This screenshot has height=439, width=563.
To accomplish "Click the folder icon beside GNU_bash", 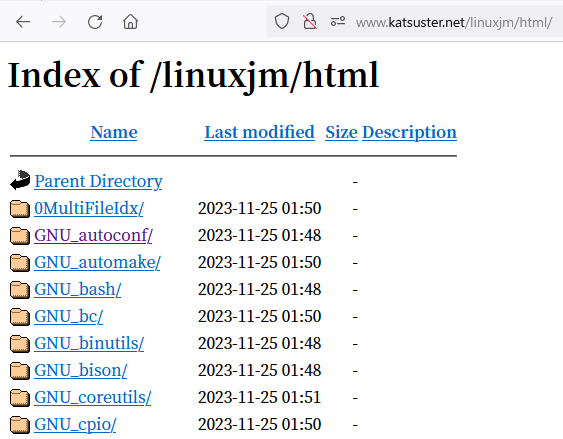I will pos(20,290).
